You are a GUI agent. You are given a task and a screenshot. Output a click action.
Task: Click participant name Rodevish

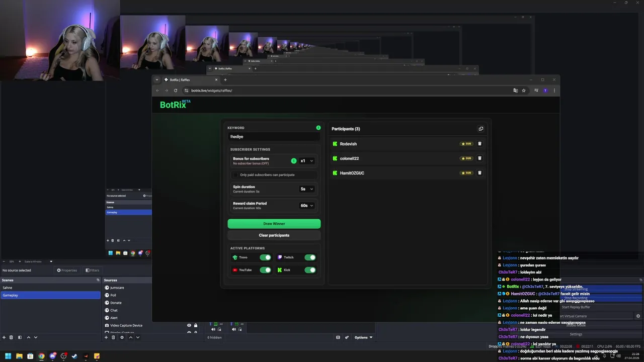click(348, 144)
